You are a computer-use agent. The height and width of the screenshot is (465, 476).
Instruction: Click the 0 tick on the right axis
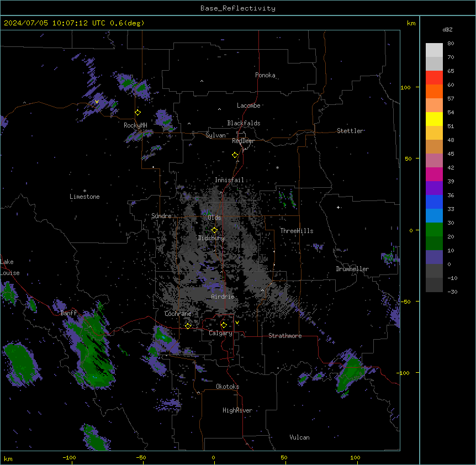(411, 230)
